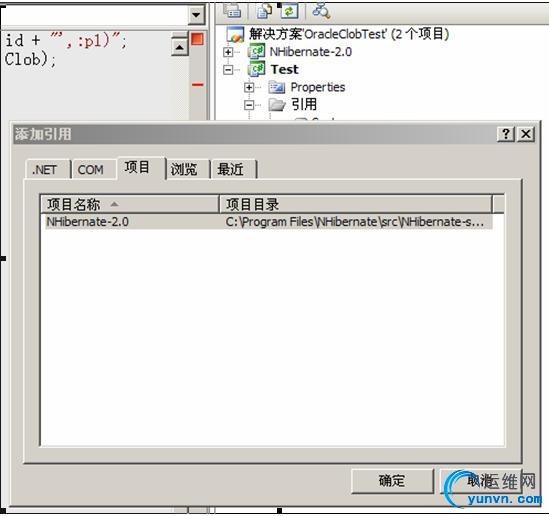Screen dimensions: 549x516
Task: Sort by the 项目名称 column header
Action: click(x=130, y=204)
